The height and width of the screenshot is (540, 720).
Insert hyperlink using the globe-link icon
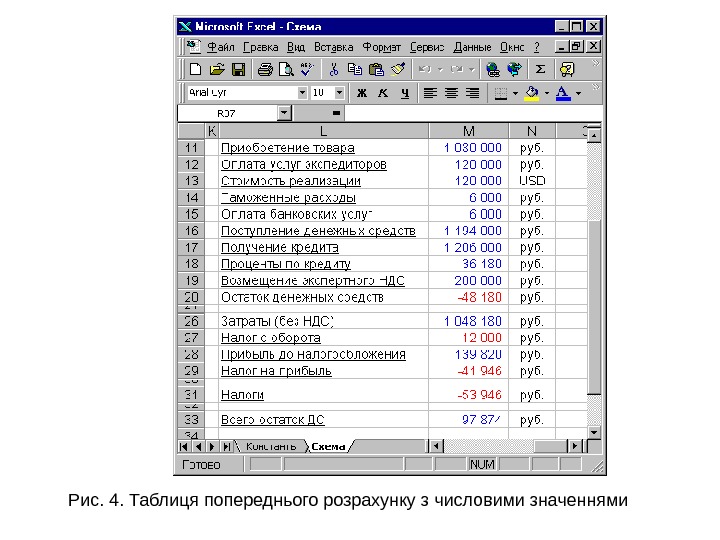[493, 69]
